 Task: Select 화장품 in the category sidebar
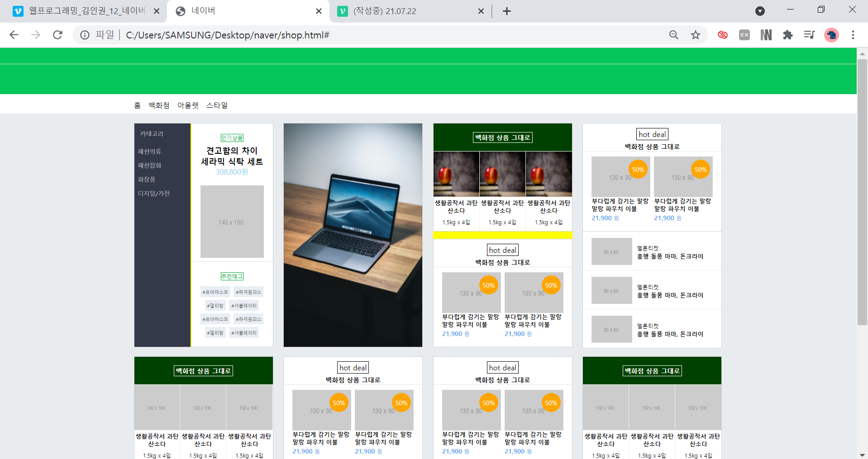point(147,180)
